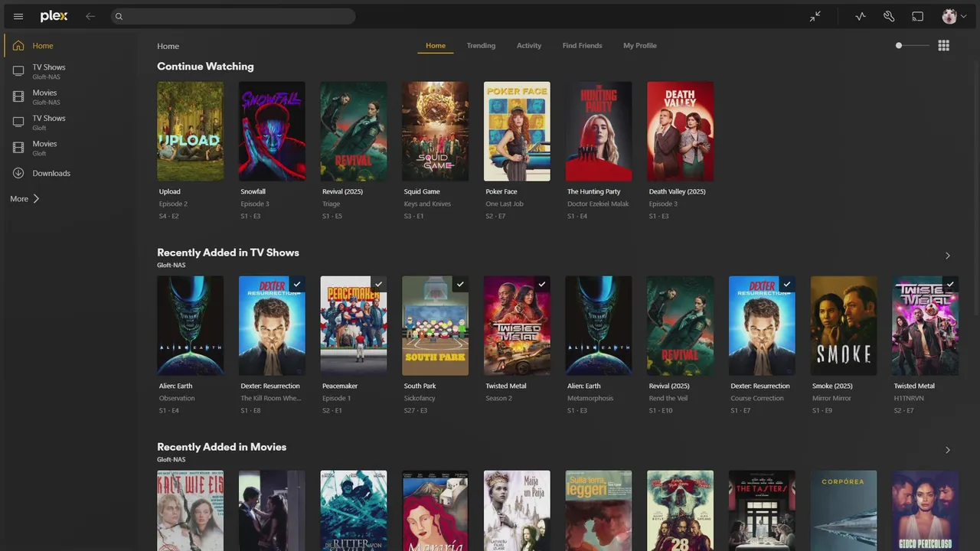Open the Kalt wie Eis movie poster
This screenshot has width=980, height=551.
click(191, 510)
